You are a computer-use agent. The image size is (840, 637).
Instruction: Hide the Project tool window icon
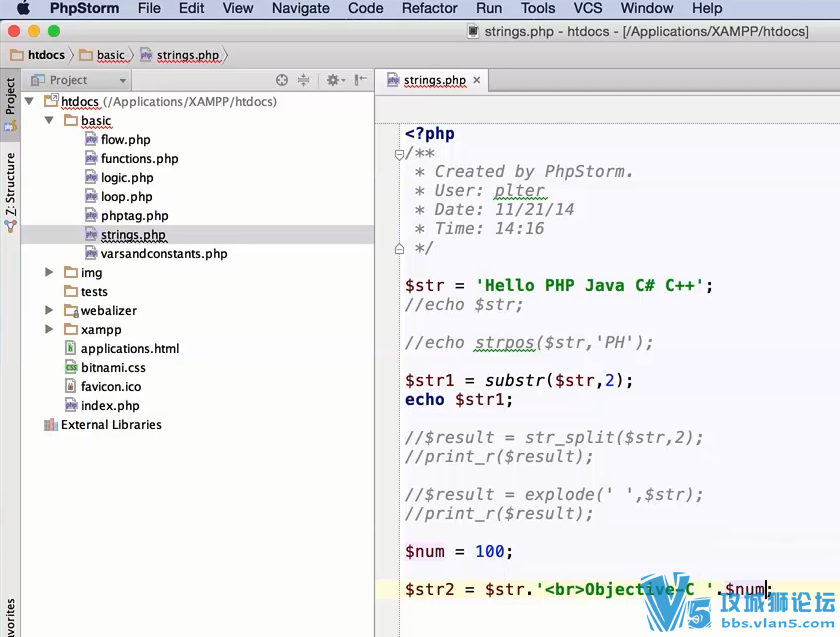click(x=361, y=80)
